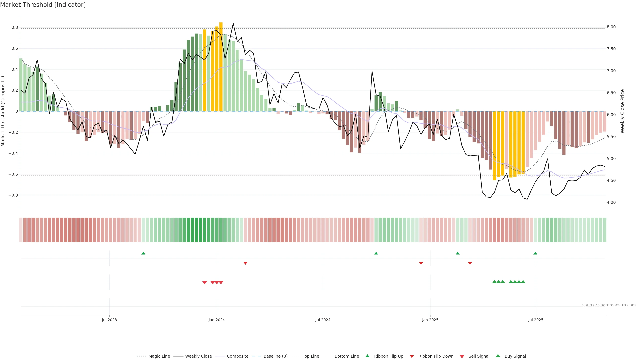The width and height of the screenshot is (644, 362).
Task: Click green flip-up marker just before Jul 2025
Action: [x=535, y=253]
